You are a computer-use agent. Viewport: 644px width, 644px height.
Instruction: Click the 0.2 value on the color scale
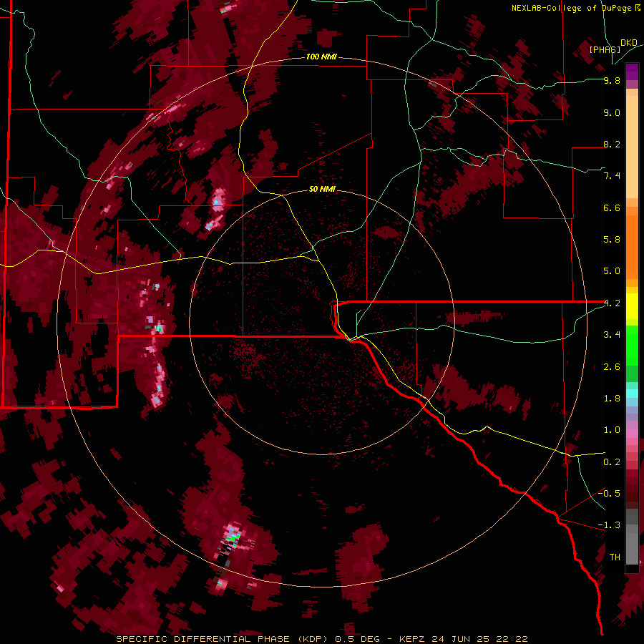(612, 462)
